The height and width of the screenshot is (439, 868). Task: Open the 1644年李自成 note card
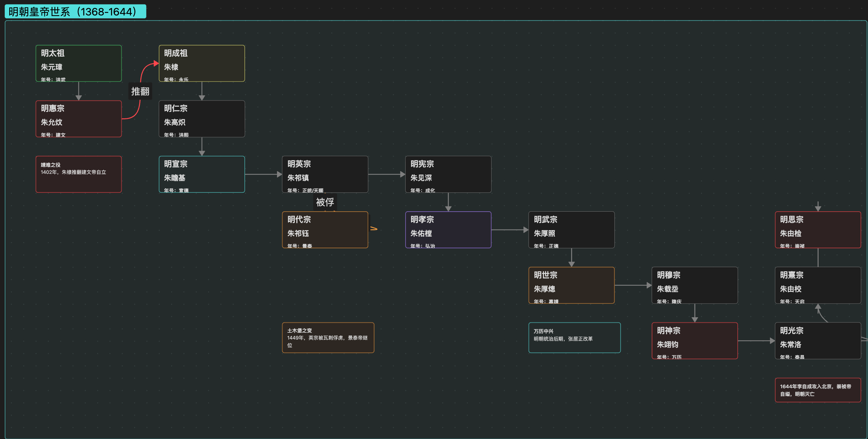(x=818, y=390)
